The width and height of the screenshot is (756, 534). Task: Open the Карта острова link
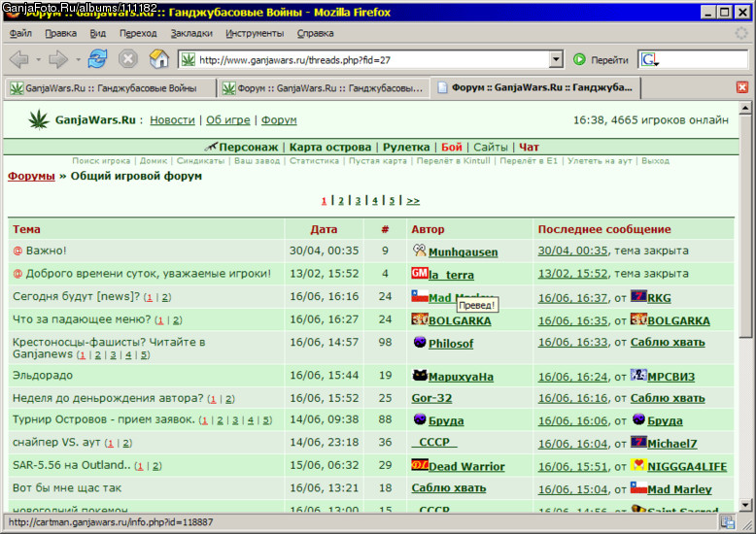(330, 147)
